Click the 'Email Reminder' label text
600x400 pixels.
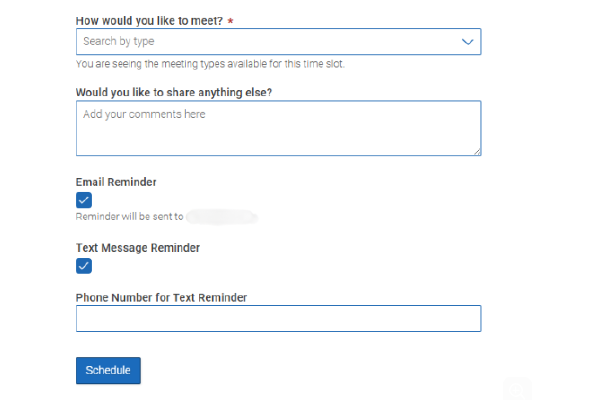point(116,182)
